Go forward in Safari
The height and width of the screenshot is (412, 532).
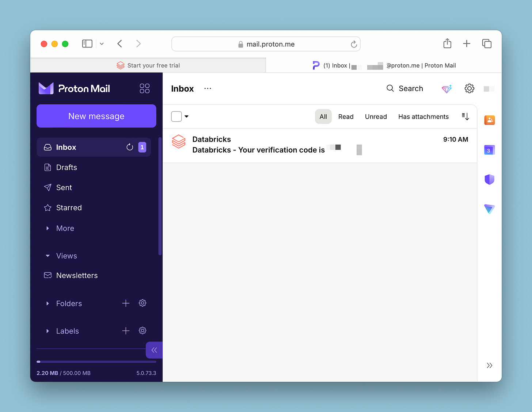[x=138, y=44]
